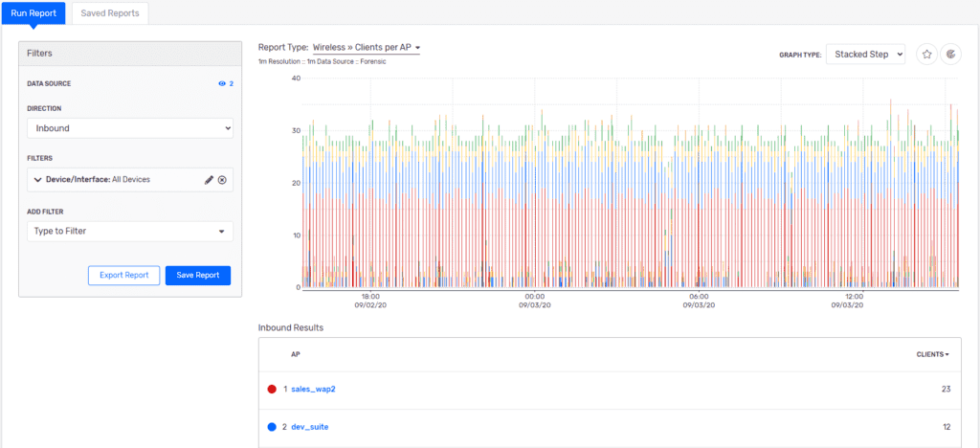This screenshot has height=448, width=980.
Task: Click the Export Report button
Action: (123, 276)
